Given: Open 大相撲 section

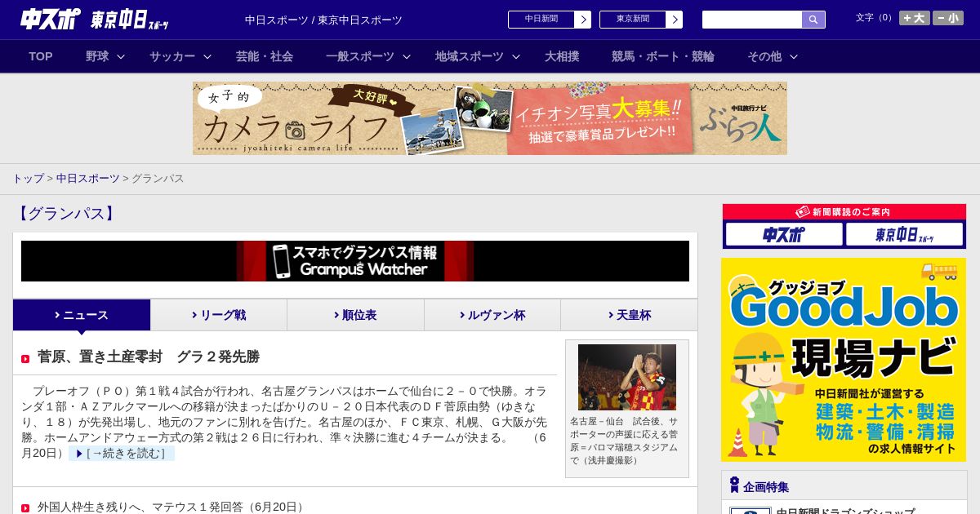Looking at the screenshot, I should coord(562,56).
